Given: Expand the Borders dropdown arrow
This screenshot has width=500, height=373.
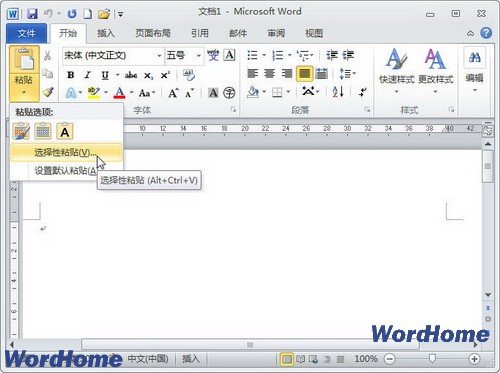Looking at the screenshot, I should coord(288,92).
